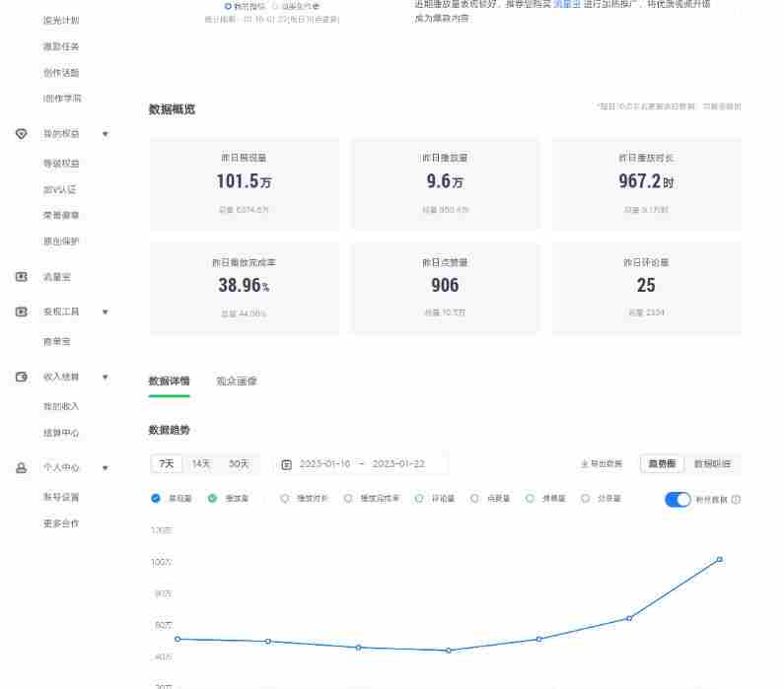784x689 pixels.
Task: Click the 变现工具 sidebar icon
Action: pos(21,311)
